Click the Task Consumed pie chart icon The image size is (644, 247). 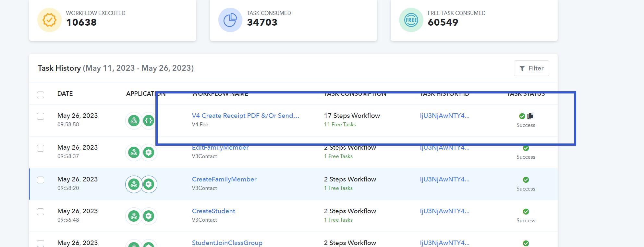click(x=230, y=20)
